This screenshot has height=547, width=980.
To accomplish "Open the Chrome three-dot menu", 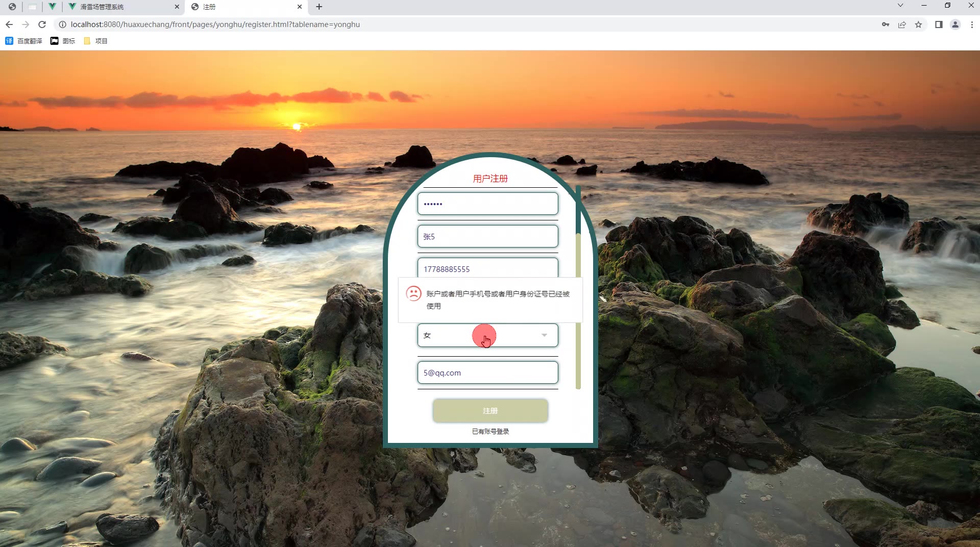I will point(971,24).
